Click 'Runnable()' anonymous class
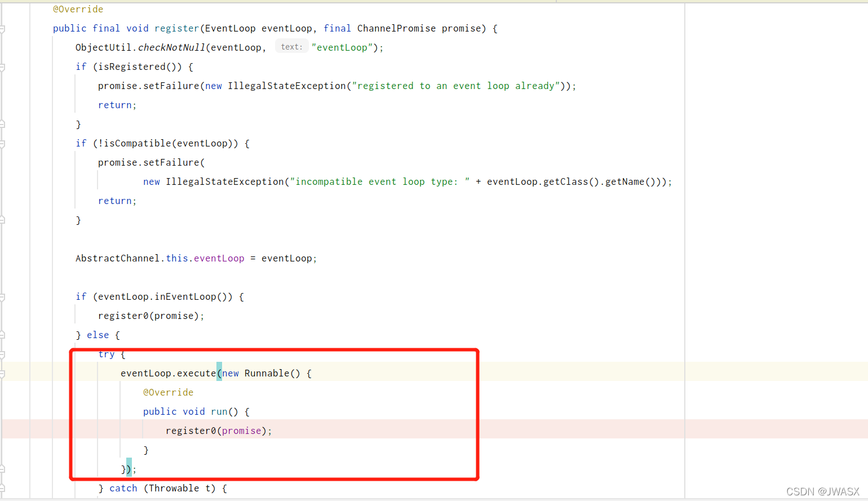 click(272, 374)
